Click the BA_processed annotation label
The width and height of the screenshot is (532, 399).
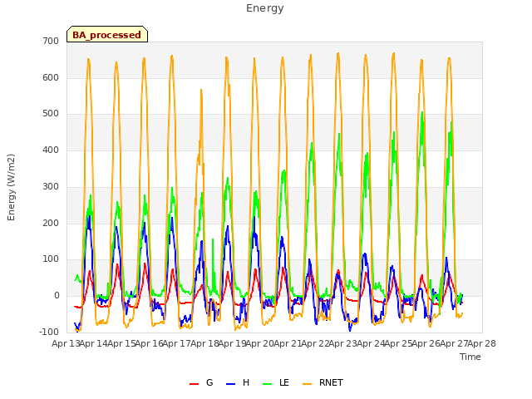click(x=107, y=34)
